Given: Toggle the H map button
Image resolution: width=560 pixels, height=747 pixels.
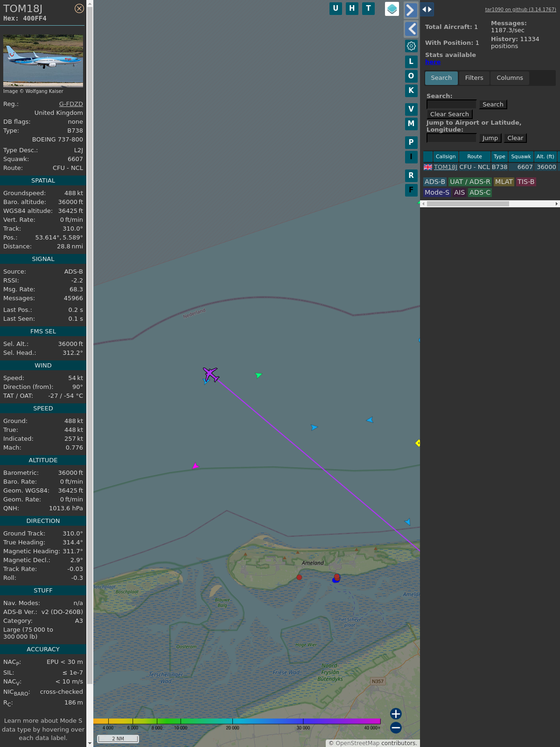Looking at the screenshot, I should coord(352,8).
